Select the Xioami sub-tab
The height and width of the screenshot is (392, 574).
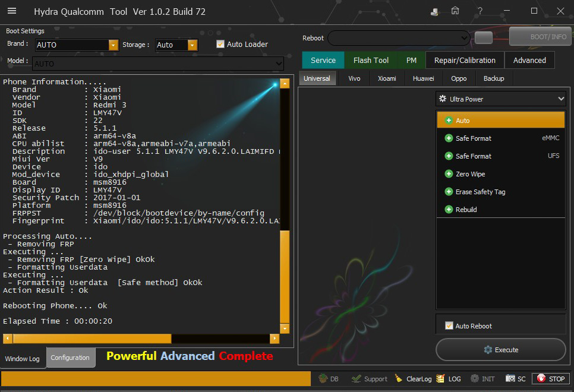(387, 78)
